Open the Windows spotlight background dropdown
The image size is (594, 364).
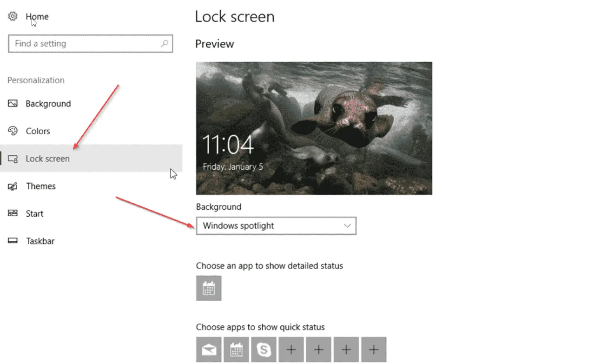coord(276,226)
